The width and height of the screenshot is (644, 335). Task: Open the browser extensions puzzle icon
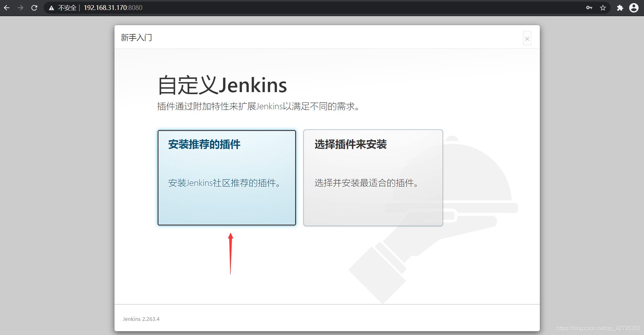620,7
